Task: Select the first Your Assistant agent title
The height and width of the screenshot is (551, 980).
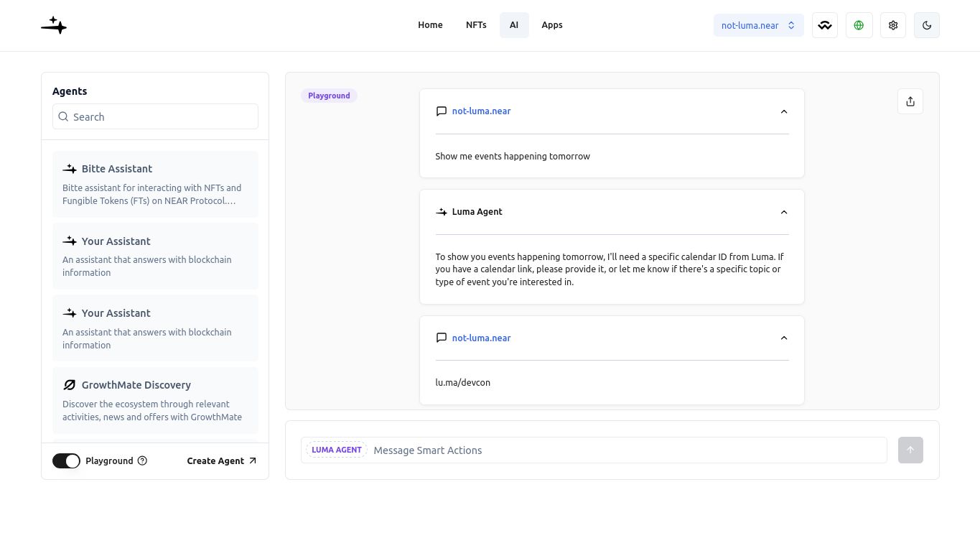Action: [116, 241]
